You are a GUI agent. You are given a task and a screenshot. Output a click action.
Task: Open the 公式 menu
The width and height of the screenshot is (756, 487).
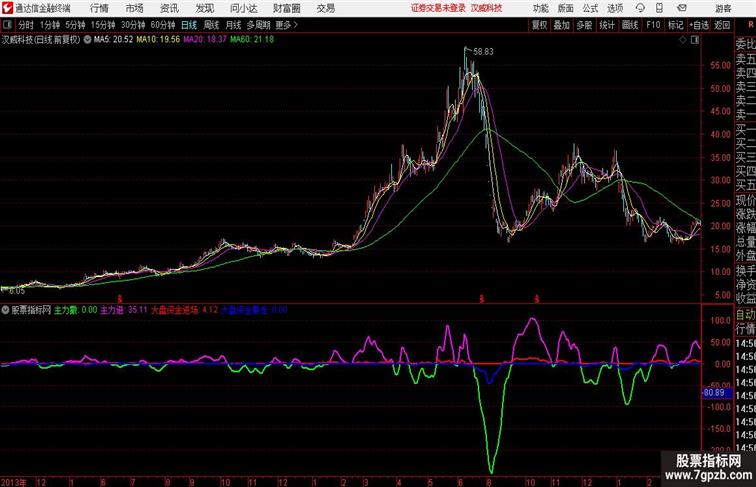(x=590, y=8)
